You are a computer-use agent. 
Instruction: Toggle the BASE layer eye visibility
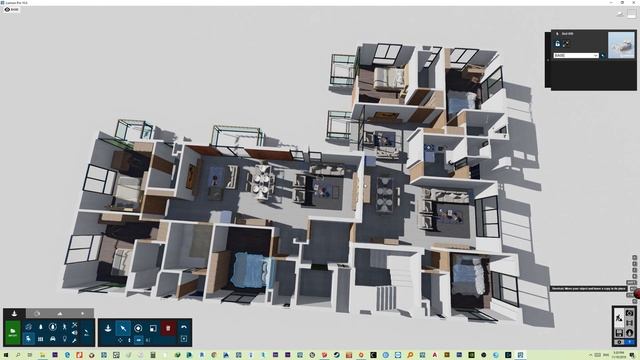click(x=7, y=9)
